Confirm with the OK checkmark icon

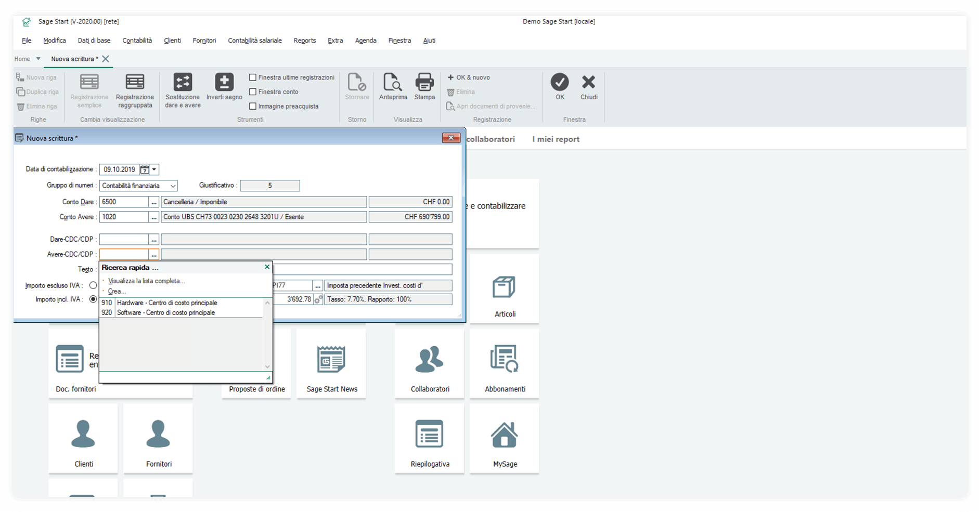(x=560, y=82)
